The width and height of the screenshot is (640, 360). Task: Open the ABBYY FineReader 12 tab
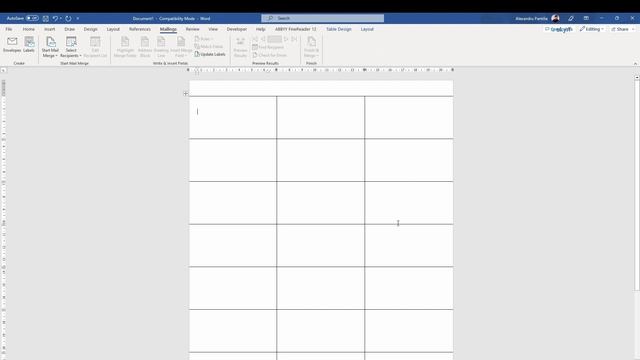point(296,29)
